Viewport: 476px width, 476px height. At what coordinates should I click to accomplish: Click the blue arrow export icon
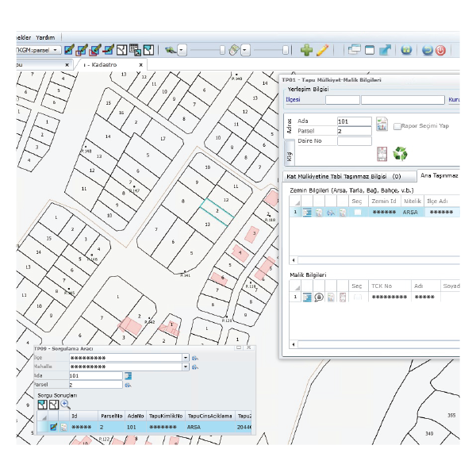385,50
